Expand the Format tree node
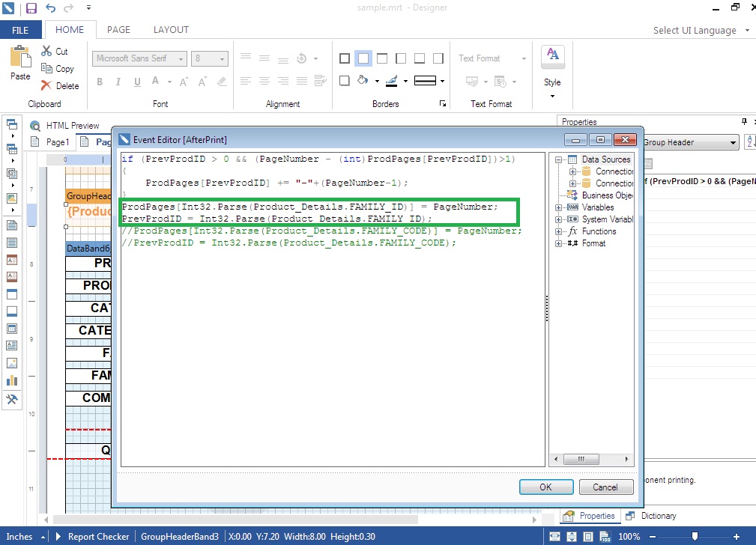 (558, 243)
